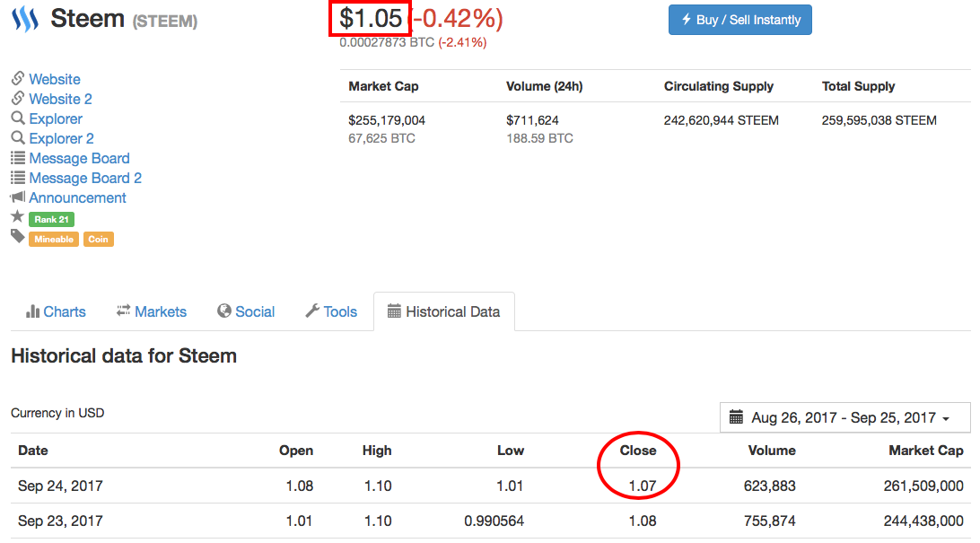Click the 0.00027873 BTC price
The image size is (980, 543).
click(387, 42)
